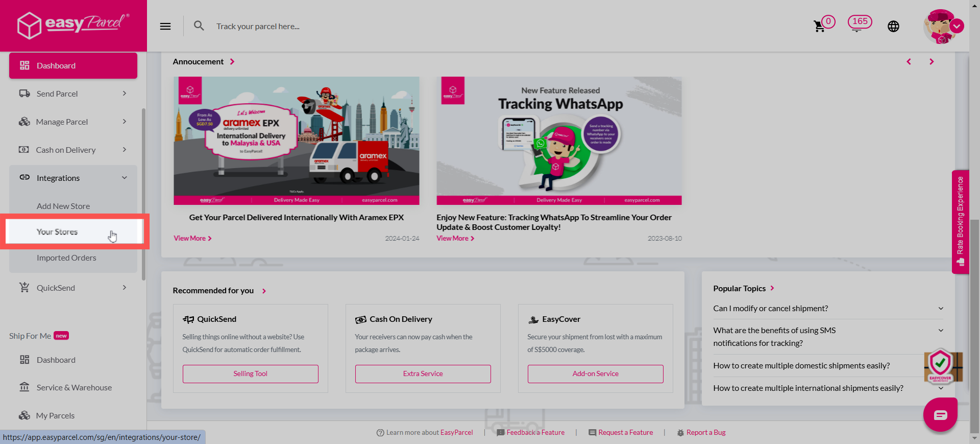Expand the QuickSend sidebar menu
Screen dimensions: 980x444
click(73, 288)
